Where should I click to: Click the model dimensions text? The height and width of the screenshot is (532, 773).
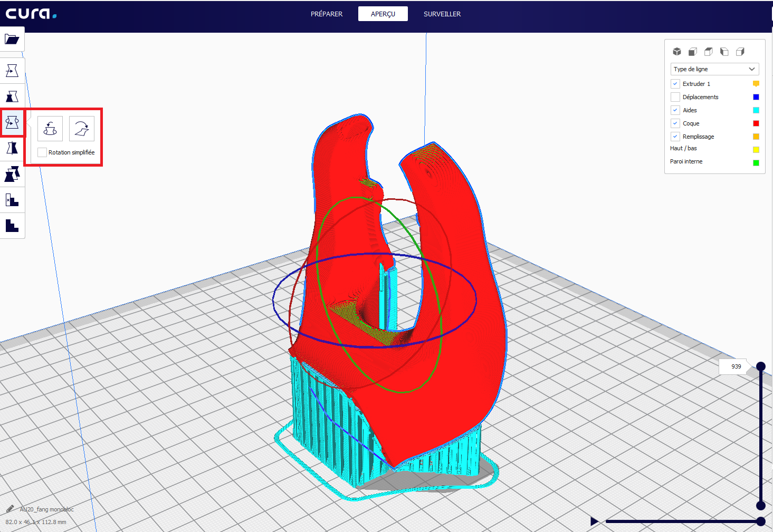[36, 522]
